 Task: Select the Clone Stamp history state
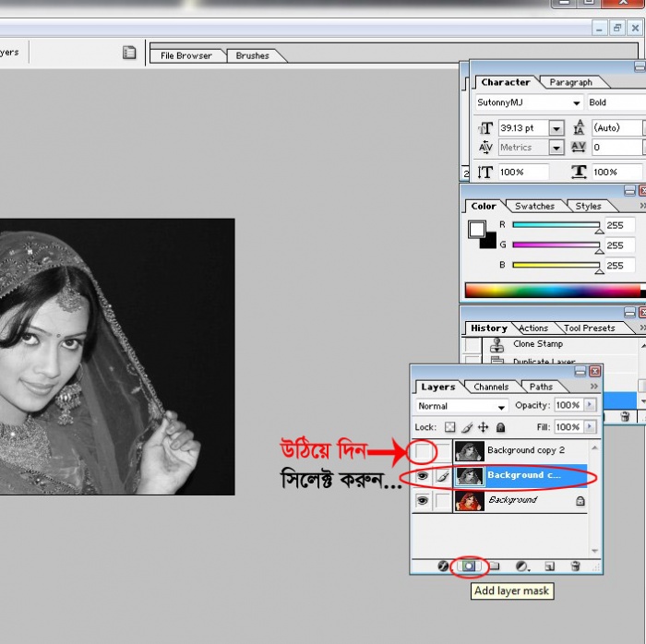537,344
